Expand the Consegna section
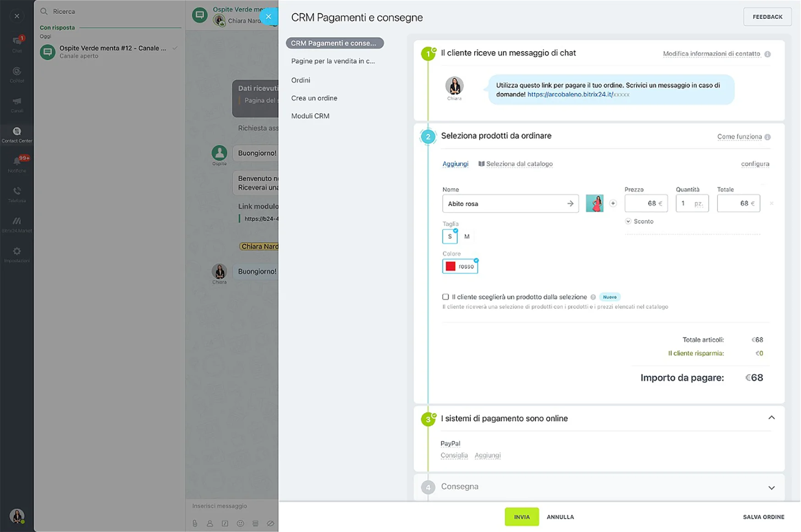This screenshot has height=532, width=801. point(771,488)
